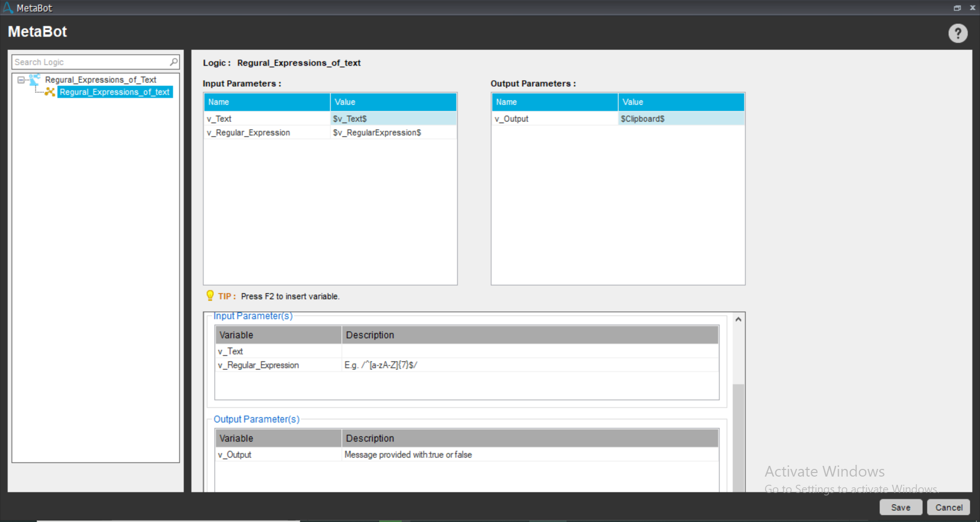Image resolution: width=980 pixels, height=522 pixels.
Task: Click the logic icon beside Regural_Expressions_of_text
Action: coord(50,92)
